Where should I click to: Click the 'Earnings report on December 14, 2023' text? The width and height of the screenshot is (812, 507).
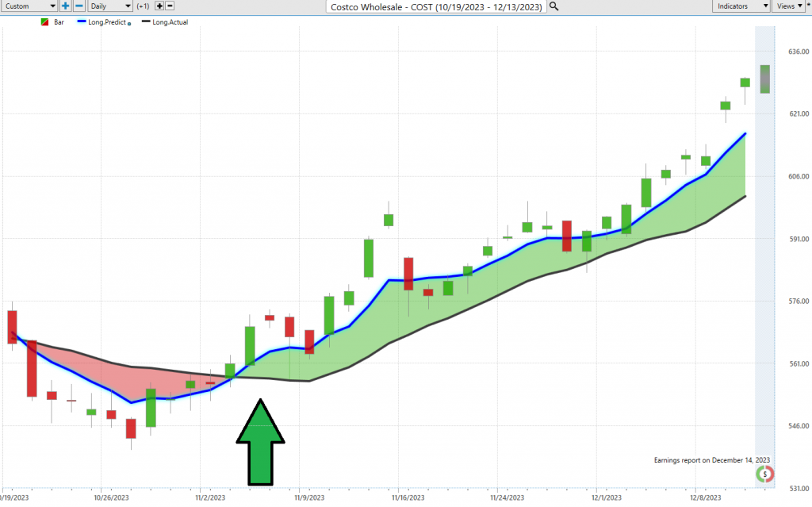pyautogui.click(x=711, y=460)
